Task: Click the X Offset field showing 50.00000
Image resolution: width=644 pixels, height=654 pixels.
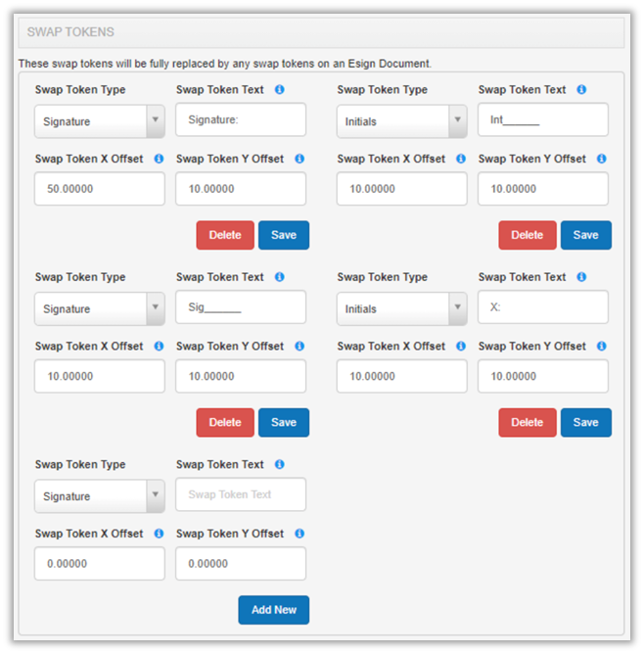Action: [100, 189]
